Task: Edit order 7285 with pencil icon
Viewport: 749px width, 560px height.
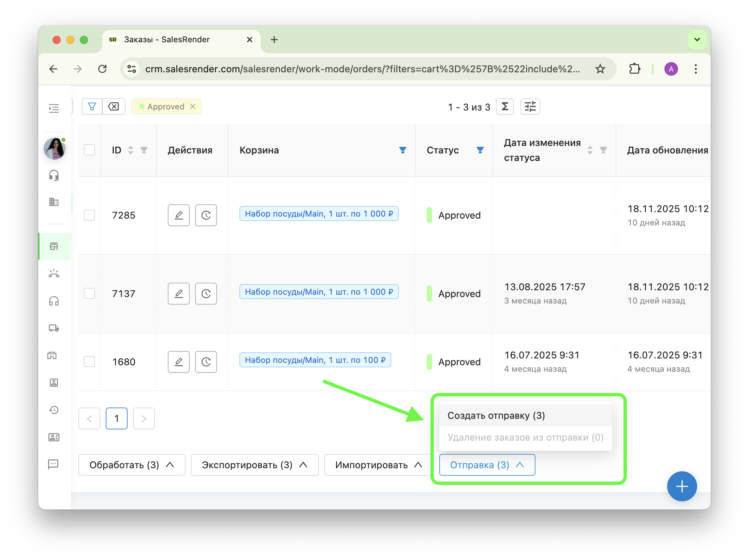Action: [x=179, y=215]
